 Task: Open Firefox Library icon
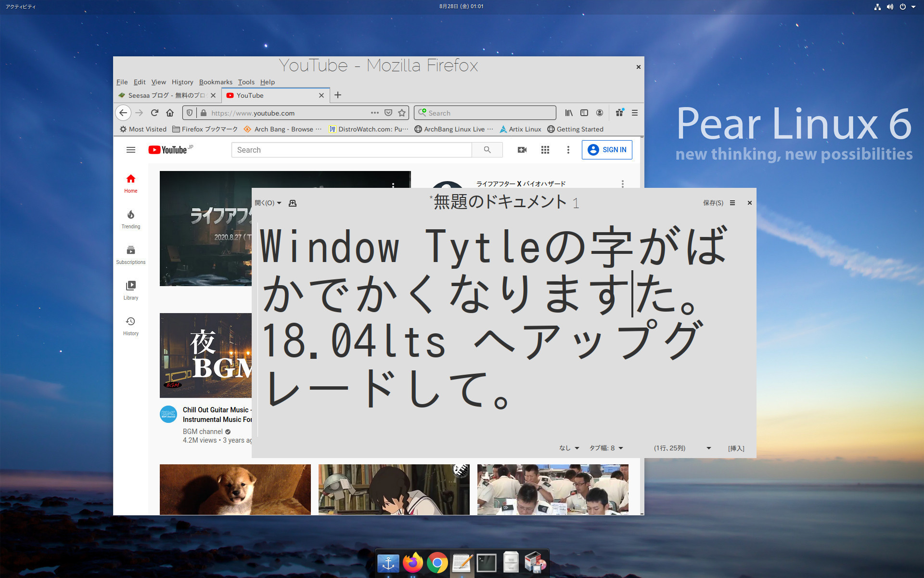569,113
